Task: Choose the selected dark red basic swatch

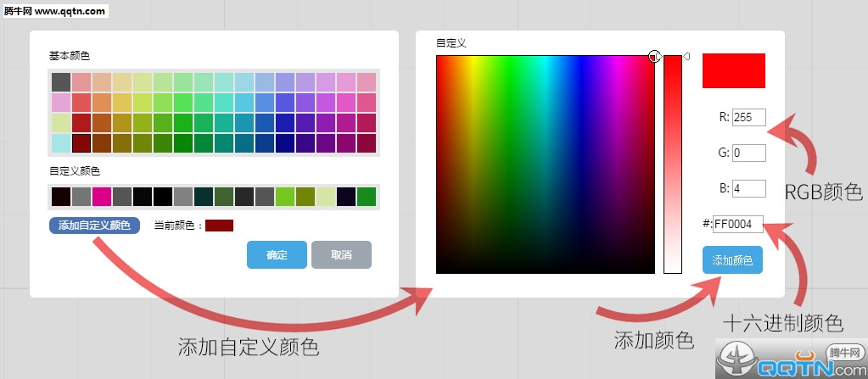Action: (x=81, y=143)
